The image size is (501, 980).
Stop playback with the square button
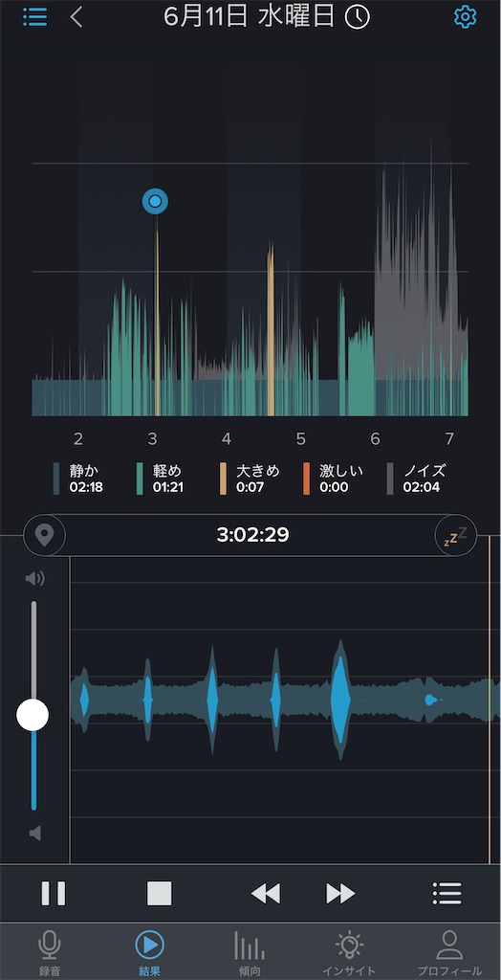[x=160, y=893]
